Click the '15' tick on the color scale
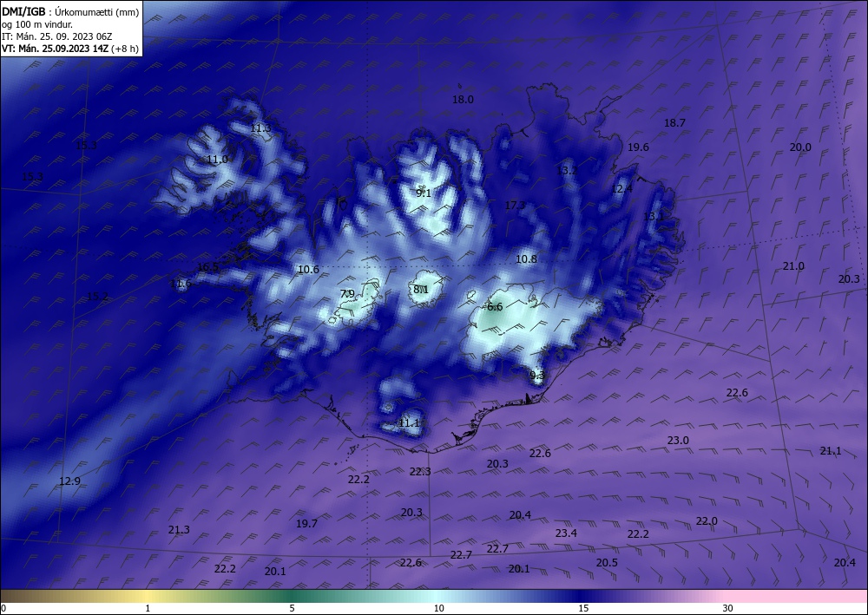Viewport: 868px width, 615px height. point(583,608)
